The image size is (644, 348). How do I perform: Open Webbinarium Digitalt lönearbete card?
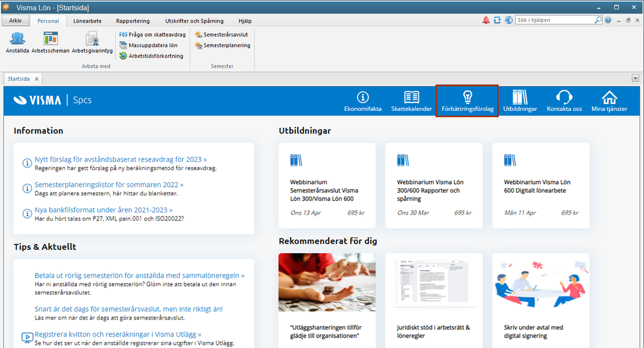coord(541,186)
